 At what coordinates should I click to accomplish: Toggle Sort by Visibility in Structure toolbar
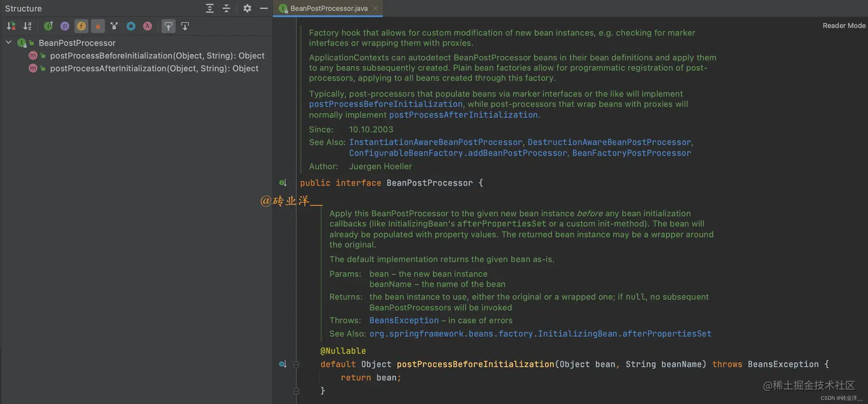tap(11, 26)
